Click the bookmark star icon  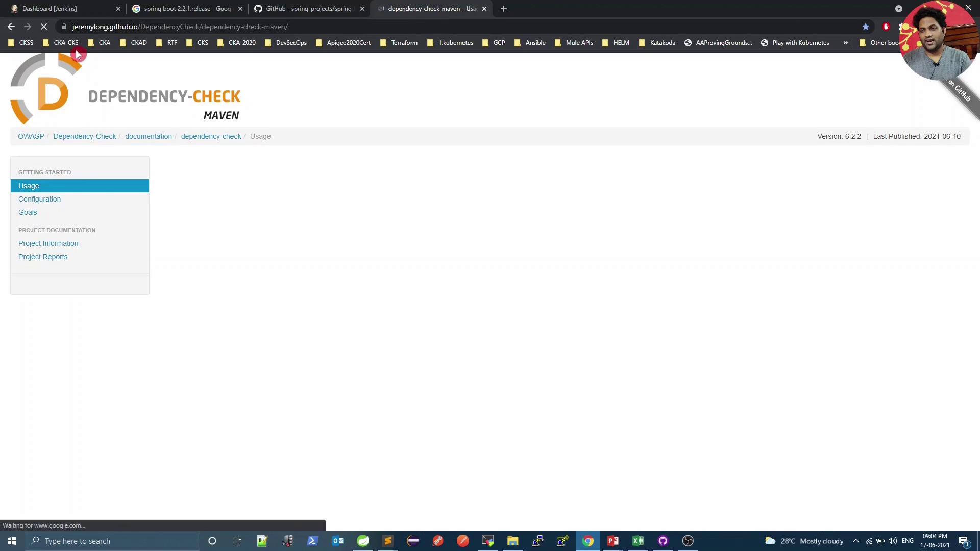click(x=866, y=27)
